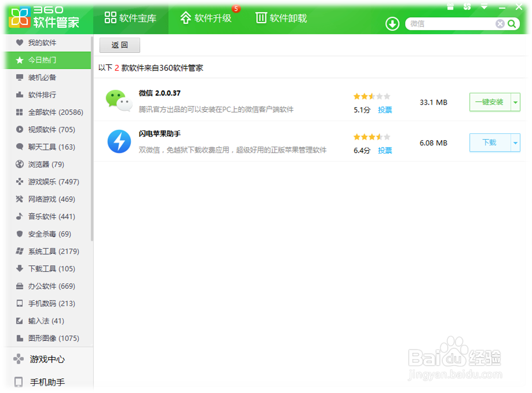The width and height of the screenshot is (532, 393).
Task: Click the play icon beside 视频软件
Action: (20, 129)
